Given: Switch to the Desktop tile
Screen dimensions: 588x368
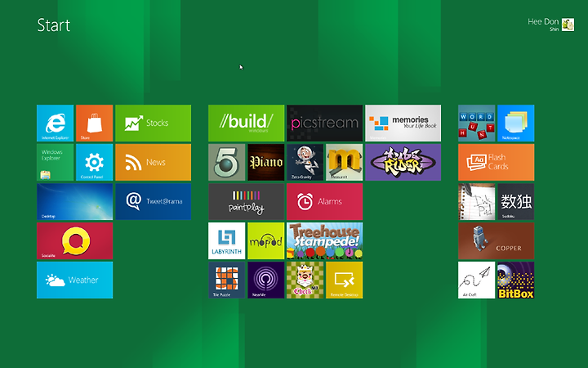Looking at the screenshot, I should pyautogui.click(x=74, y=202).
